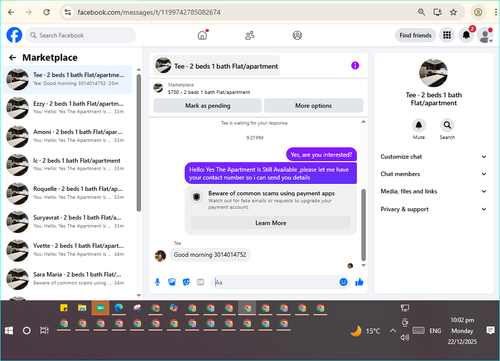Attach a photo file icon

coord(172,282)
